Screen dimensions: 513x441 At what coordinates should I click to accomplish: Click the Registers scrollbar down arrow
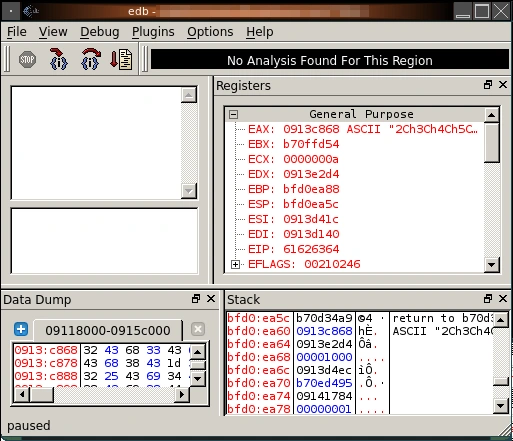point(492,265)
